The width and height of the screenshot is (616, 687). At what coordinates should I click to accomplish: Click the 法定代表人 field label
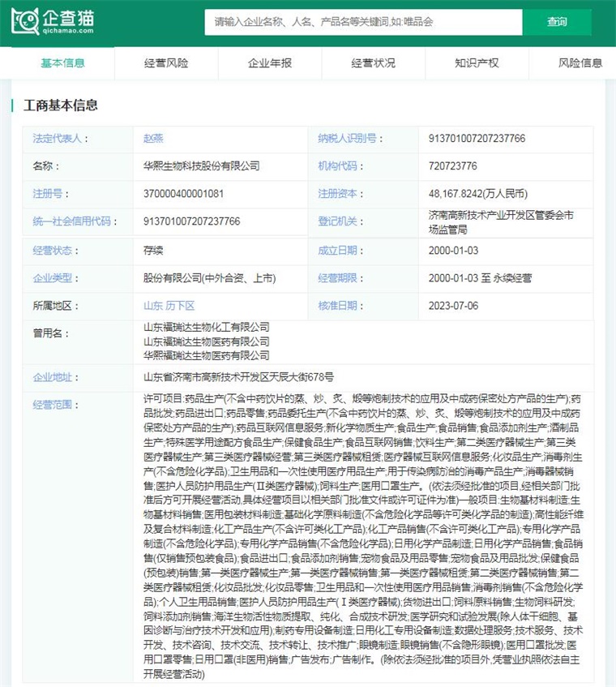tap(58, 139)
